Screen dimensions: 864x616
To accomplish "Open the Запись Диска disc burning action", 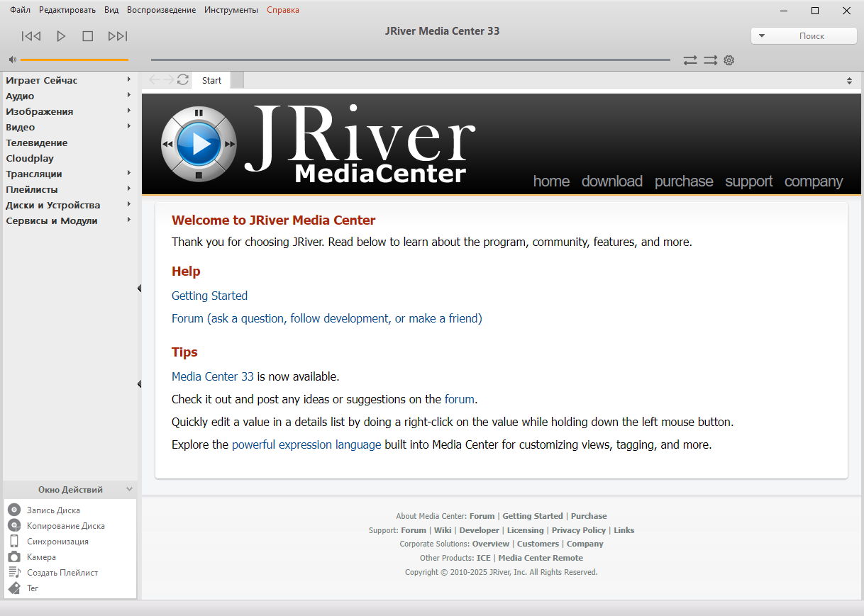I will pos(53,510).
